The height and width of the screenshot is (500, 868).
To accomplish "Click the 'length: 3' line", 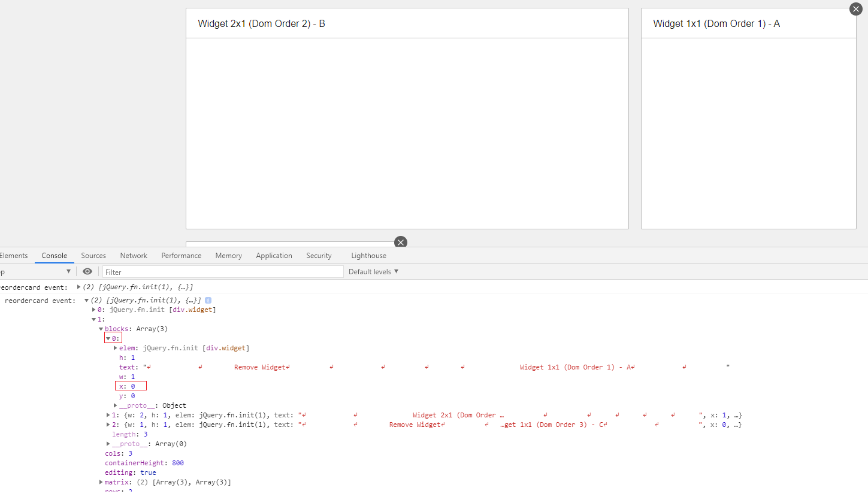I will click(130, 434).
